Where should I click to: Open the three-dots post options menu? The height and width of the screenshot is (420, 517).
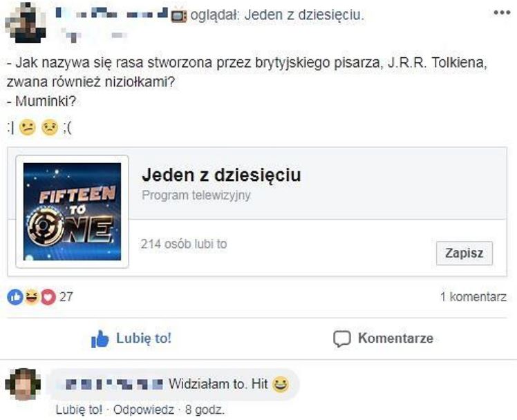[502, 13]
